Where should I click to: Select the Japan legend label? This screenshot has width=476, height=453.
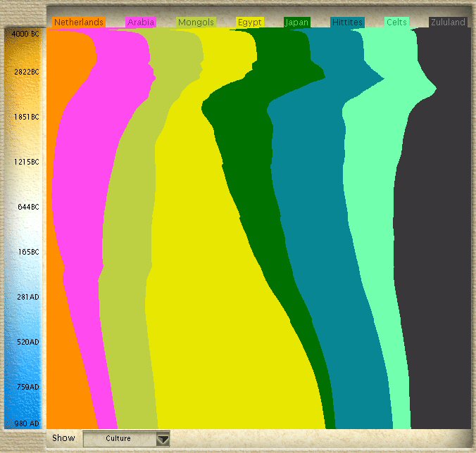click(x=296, y=23)
